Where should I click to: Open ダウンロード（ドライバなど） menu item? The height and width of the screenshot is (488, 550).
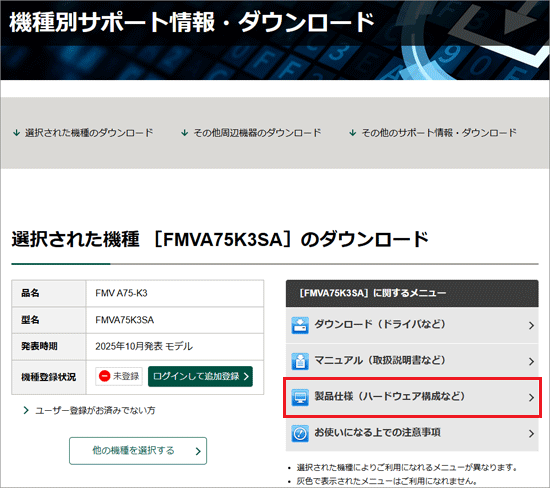click(x=412, y=325)
